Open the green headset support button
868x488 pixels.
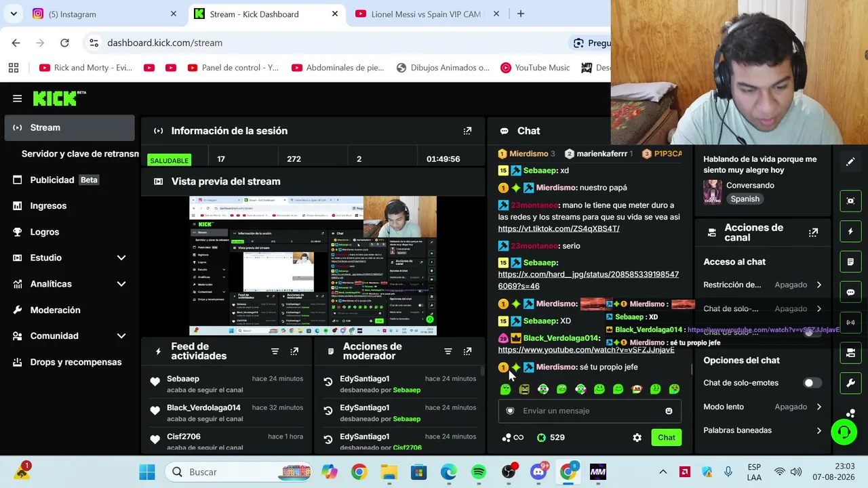(x=844, y=432)
